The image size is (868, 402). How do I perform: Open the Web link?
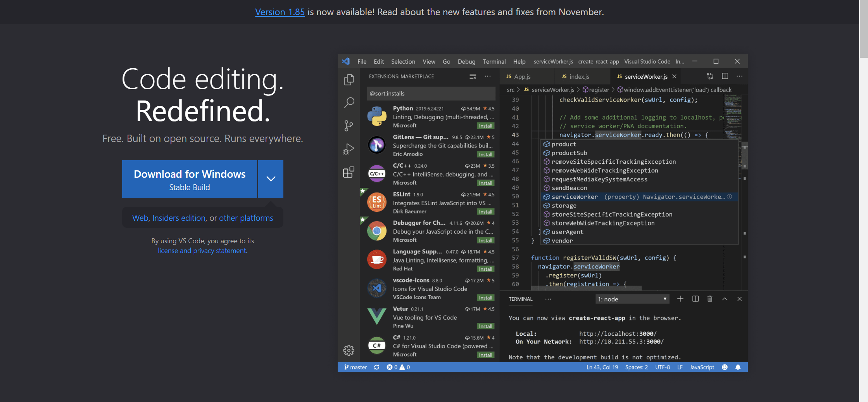point(140,218)
